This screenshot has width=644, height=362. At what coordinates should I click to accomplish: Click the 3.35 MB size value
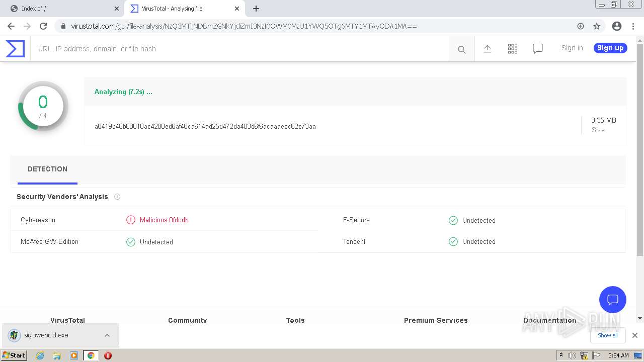point(604,120)
